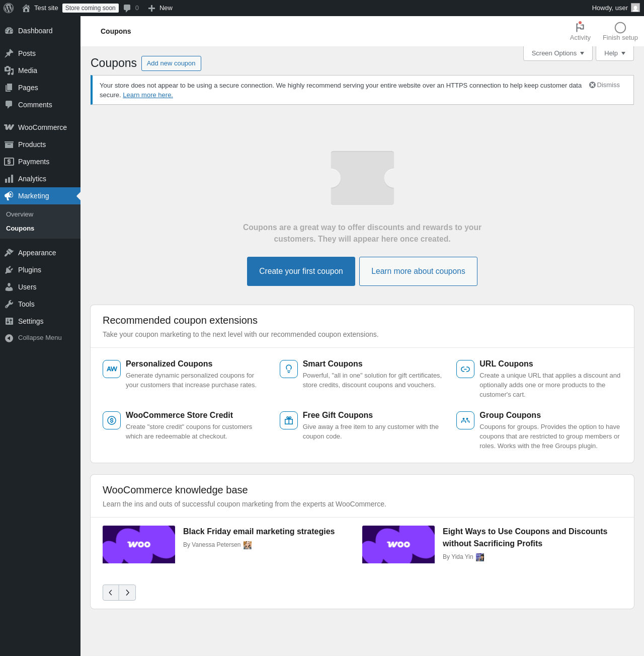
Task: Open Eight Ways to Use Coupons article
Action: point(525,538)
